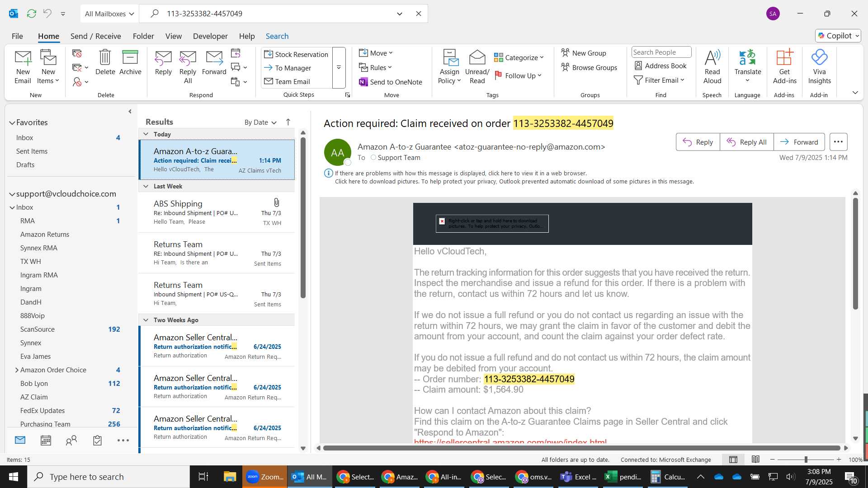The height and width of the screenshot is (488, 868).
Task: Switch to People view icon
Action: tap(71, 440)
